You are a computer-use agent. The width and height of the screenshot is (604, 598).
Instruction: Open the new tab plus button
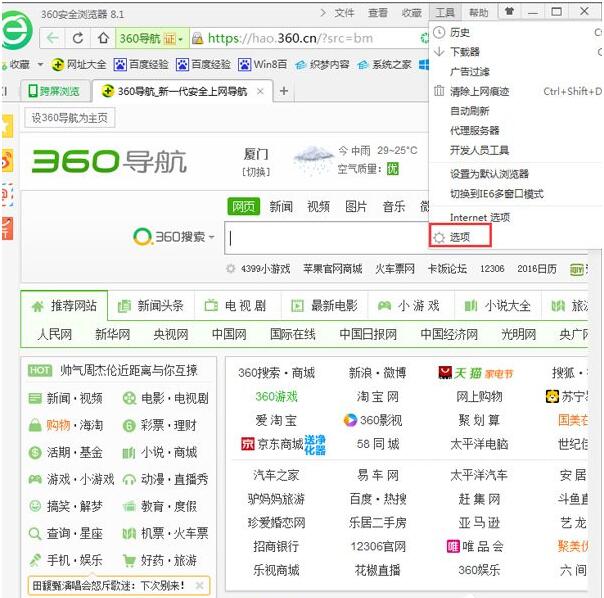tap(284, 91)
